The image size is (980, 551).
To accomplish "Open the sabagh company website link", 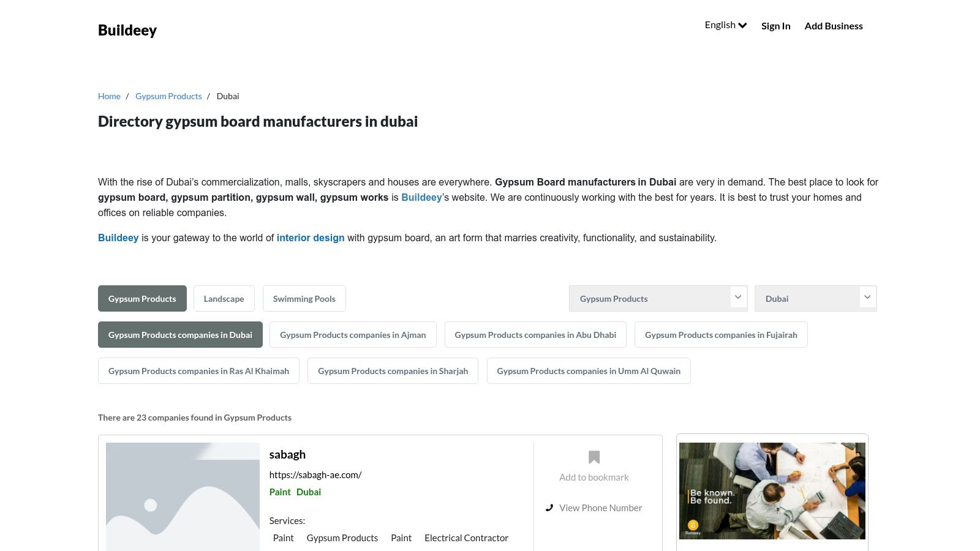I will coord(315,474).
